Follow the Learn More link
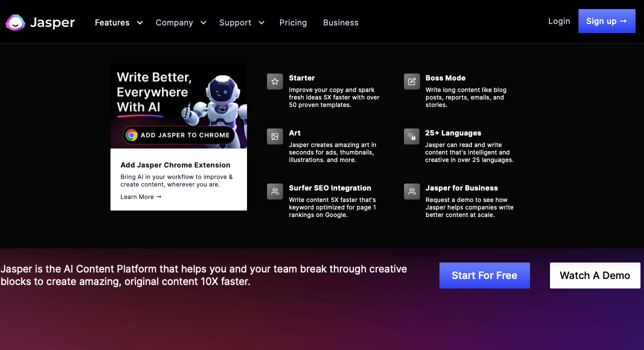Viewport: 644px width, 350px height. [141, 197]
